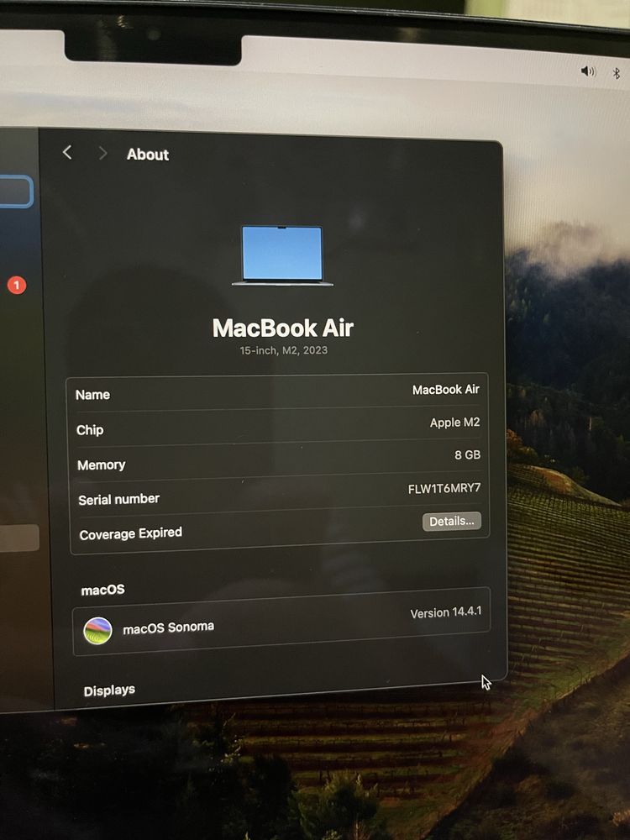The height and width of the screenshot is (840, 630).
Task: Click the sidebar search field
Action: tap(16, 191)
